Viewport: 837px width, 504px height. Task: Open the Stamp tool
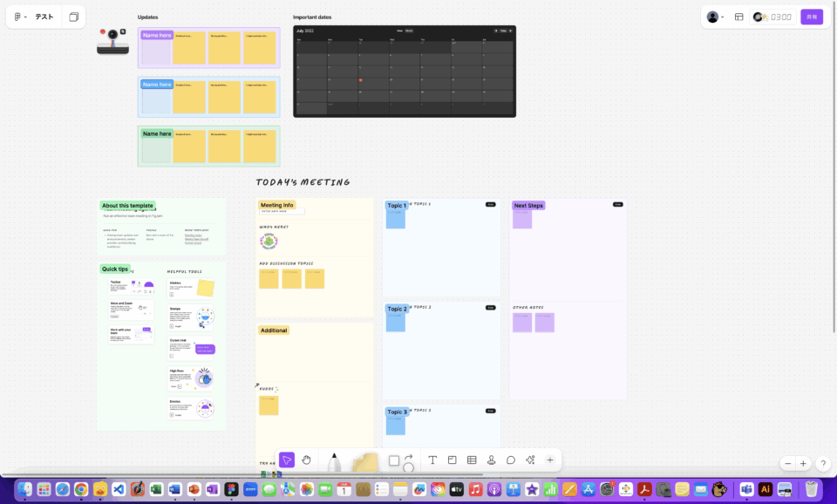click(492, 460)
